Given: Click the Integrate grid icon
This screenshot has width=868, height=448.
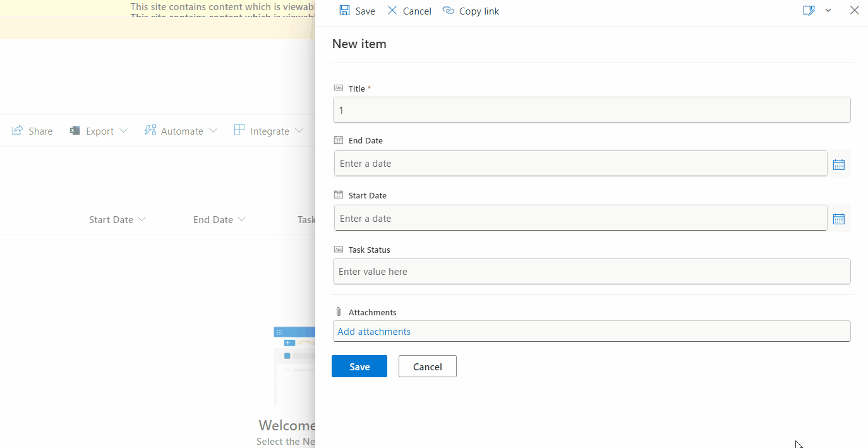Looking at the screenshot, I should pyautogui.click(x=239, y=130).
